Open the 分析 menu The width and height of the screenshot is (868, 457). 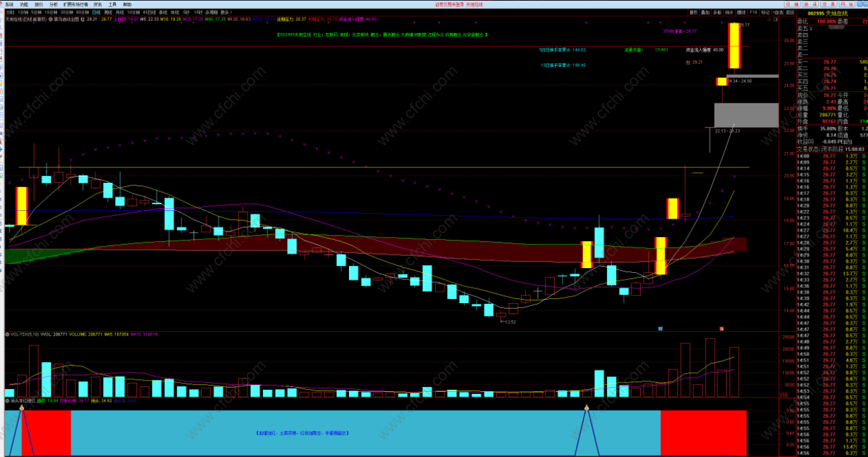point(54,4)
